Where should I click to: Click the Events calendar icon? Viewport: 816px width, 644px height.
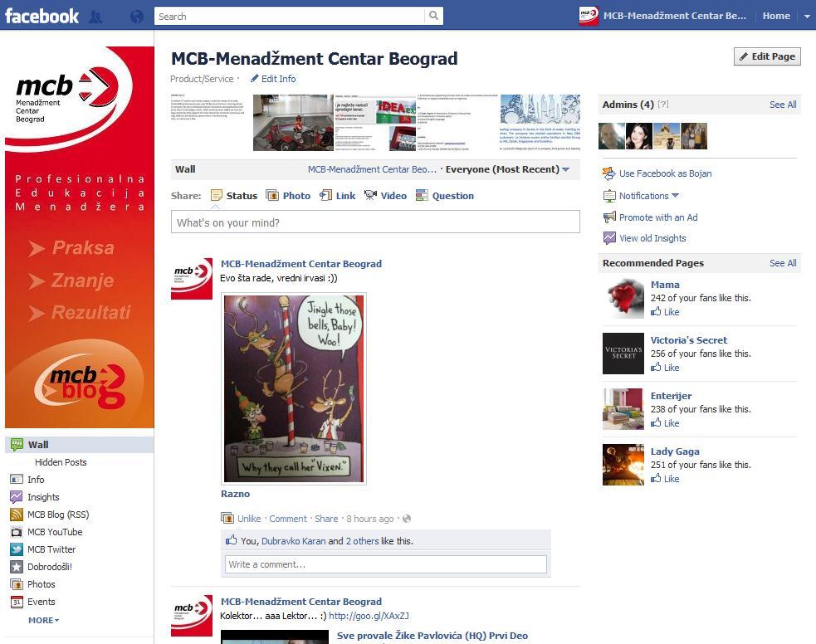click(x=17, y=602)
